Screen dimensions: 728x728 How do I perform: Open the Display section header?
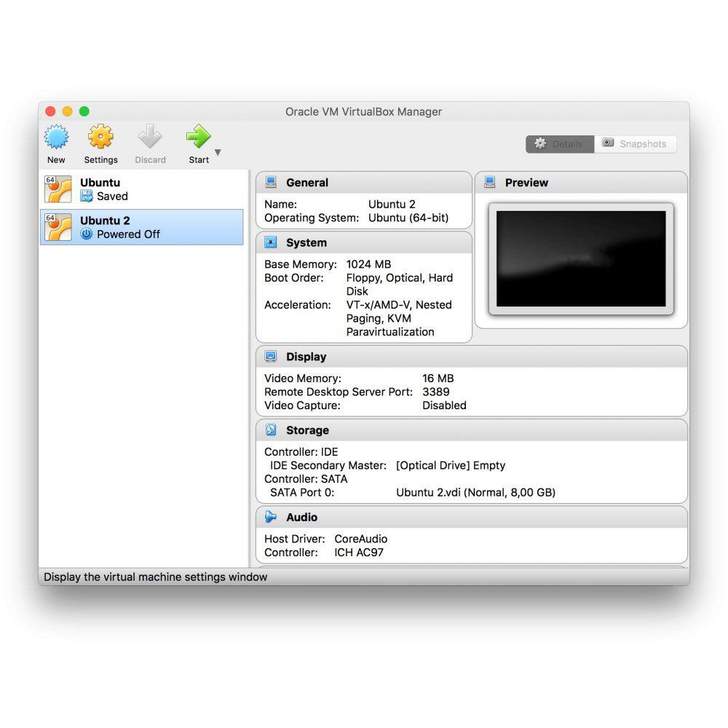[472, 357]
